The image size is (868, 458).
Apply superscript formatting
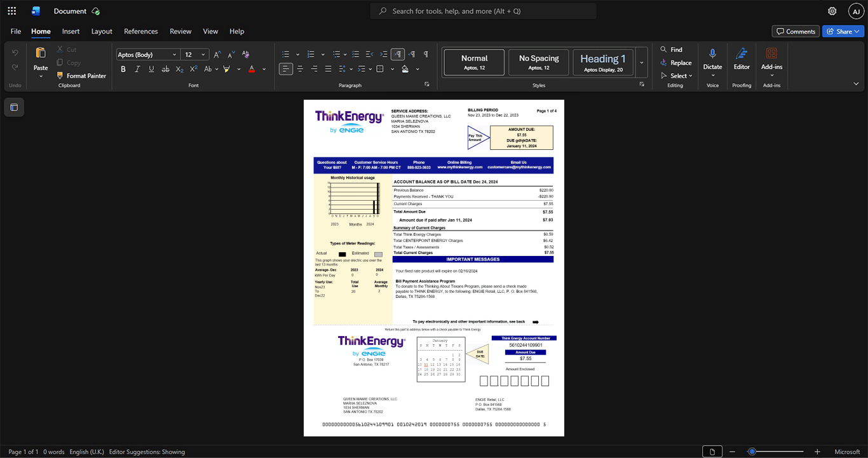coord(194,69)
